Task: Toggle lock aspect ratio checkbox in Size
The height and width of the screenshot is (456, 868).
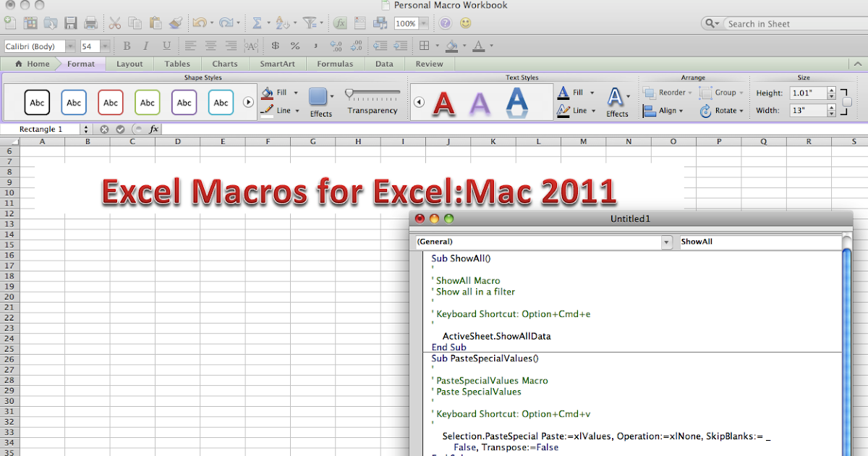Action: click(x=847, y=102)
